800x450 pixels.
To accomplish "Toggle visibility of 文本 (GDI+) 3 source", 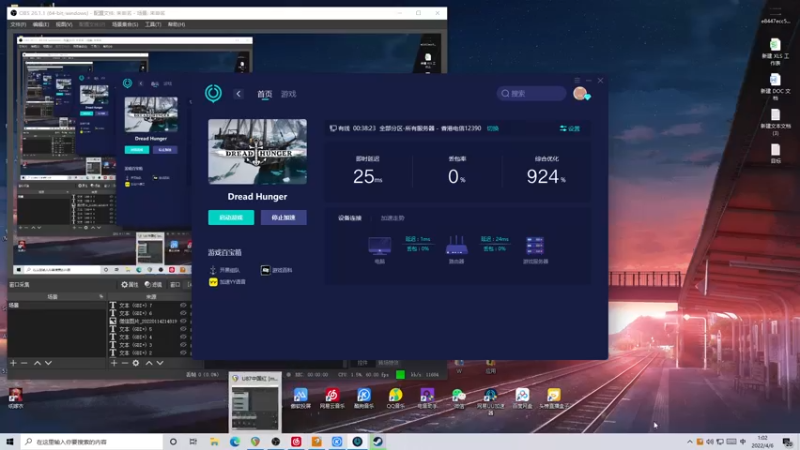I will pyautogui.click(x=183, y=345).
